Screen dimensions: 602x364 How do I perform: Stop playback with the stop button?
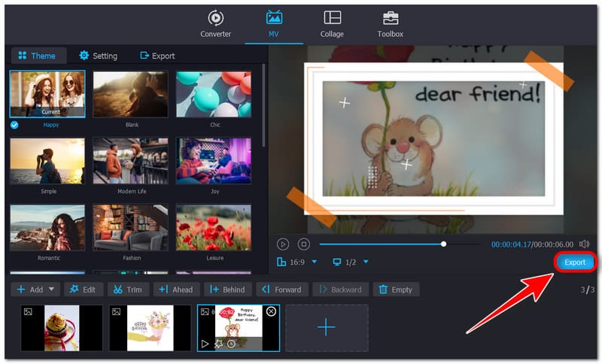pos(303,244)
